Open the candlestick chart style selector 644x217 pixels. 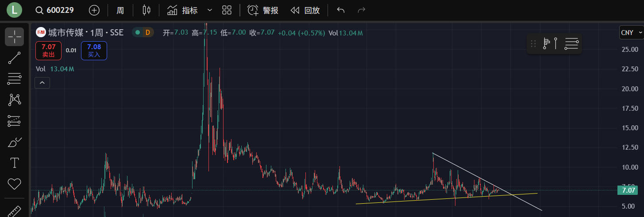tap(147, 10)
